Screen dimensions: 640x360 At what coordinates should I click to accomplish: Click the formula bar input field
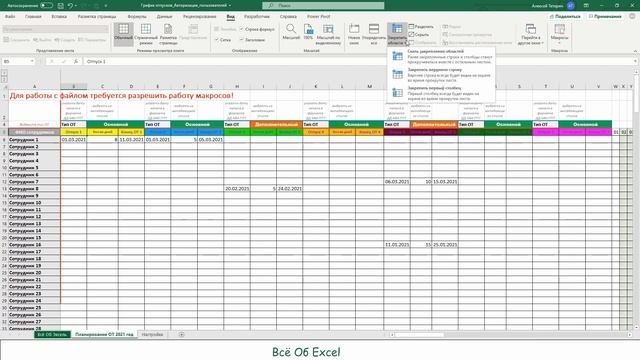(359, 61)
